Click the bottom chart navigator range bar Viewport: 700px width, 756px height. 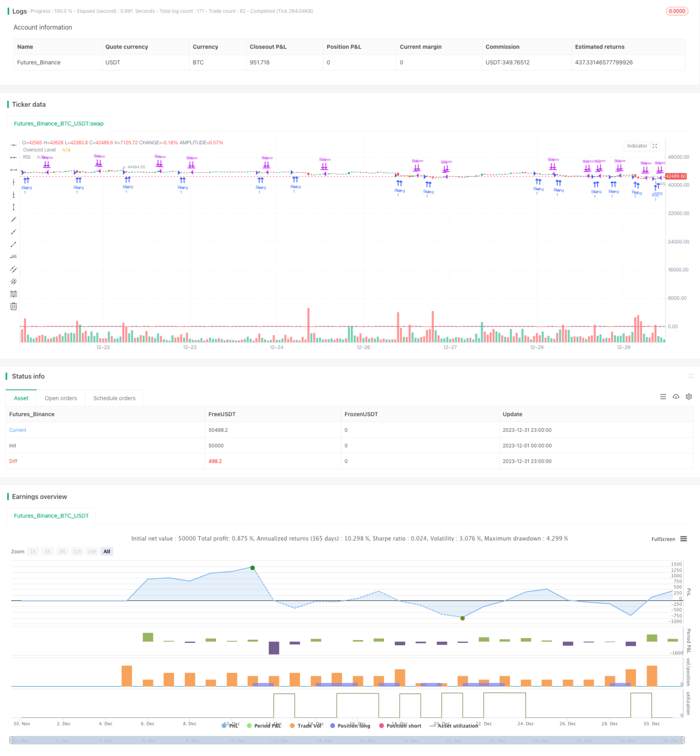pyautogui.click(x=347, y=740)
